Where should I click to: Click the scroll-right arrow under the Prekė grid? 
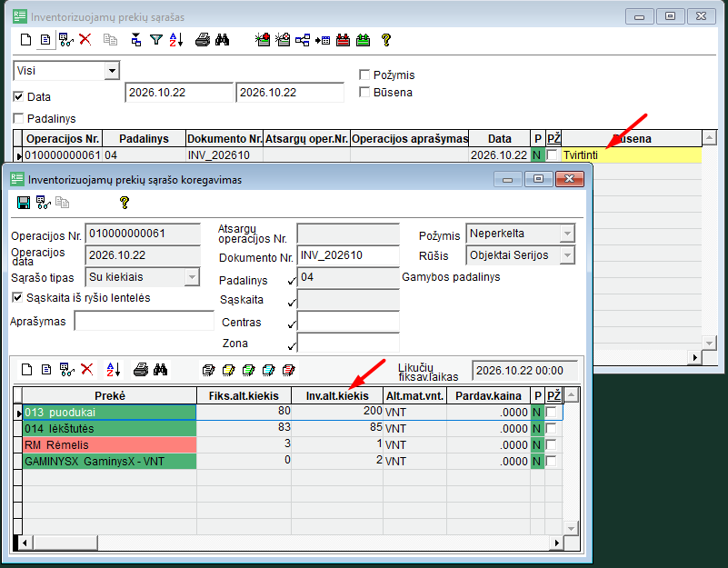555,543
